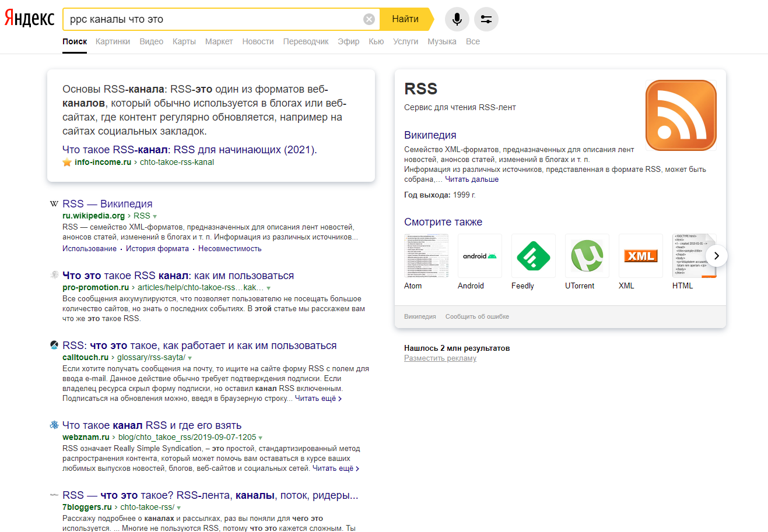Screen dimensions: 768x532
Task: Open link Что такое RSS-канал: RSS для начинающих
Action: pos(190,150)
